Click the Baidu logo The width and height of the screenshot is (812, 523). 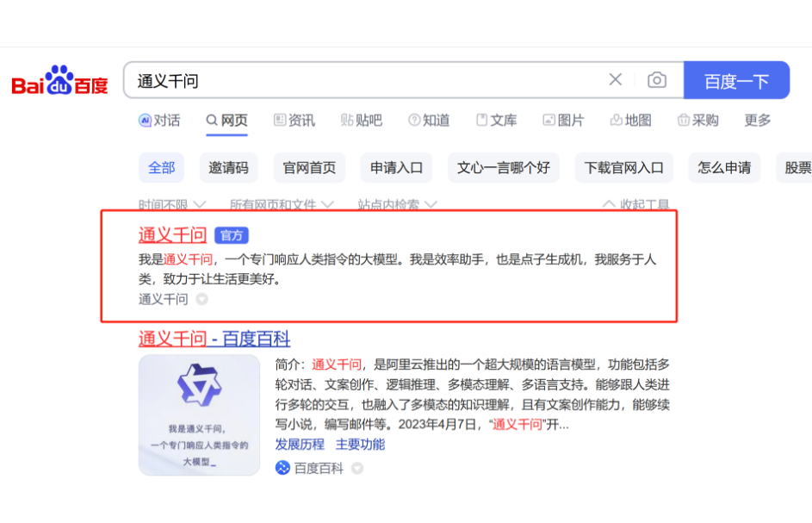[57, 79]
